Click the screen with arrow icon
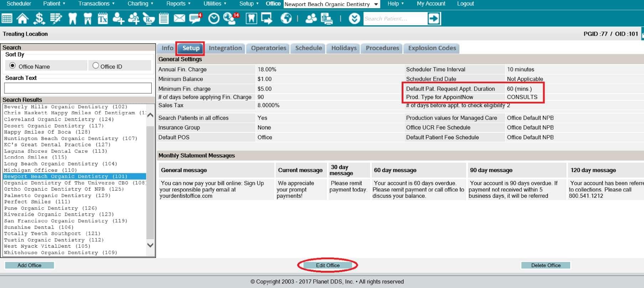 pos(267,19)
